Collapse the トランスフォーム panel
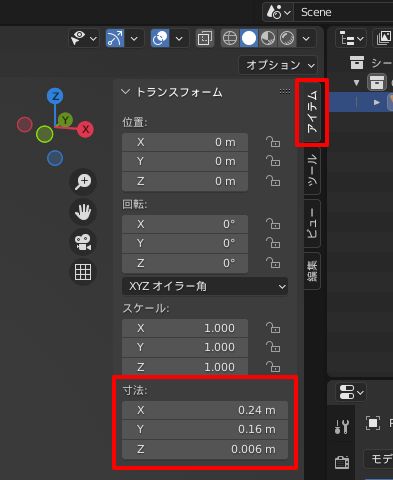Viewport: 393px width, 480px height. tap(172, 92)
